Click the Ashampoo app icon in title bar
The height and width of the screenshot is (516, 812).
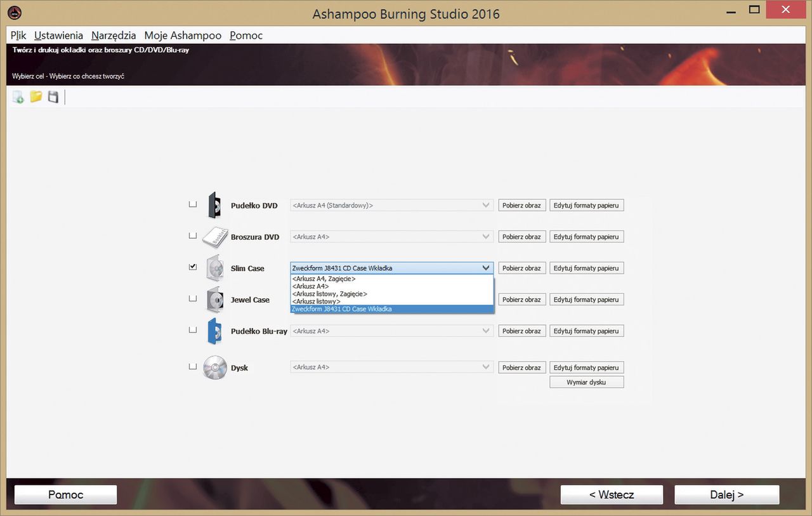(13, 12)
